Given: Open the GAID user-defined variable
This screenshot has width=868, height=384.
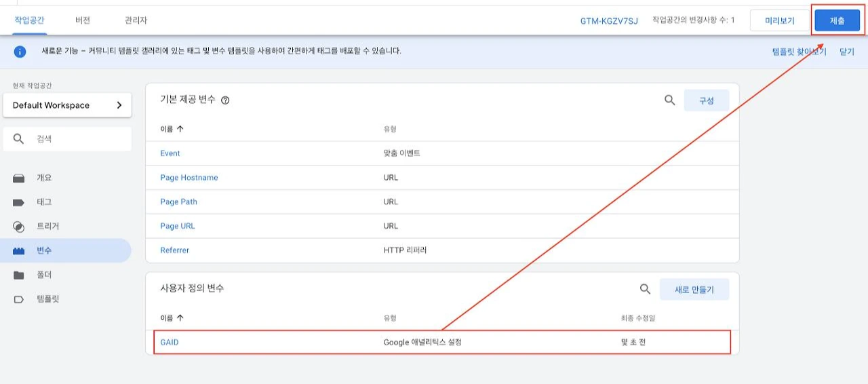Looking at the screenshot, I should coord(170,343).
